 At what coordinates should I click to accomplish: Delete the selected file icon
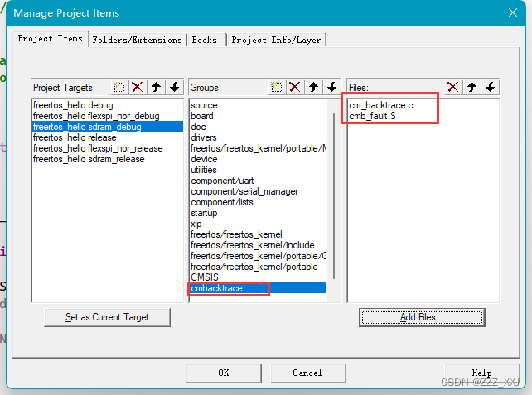[453, 88]
